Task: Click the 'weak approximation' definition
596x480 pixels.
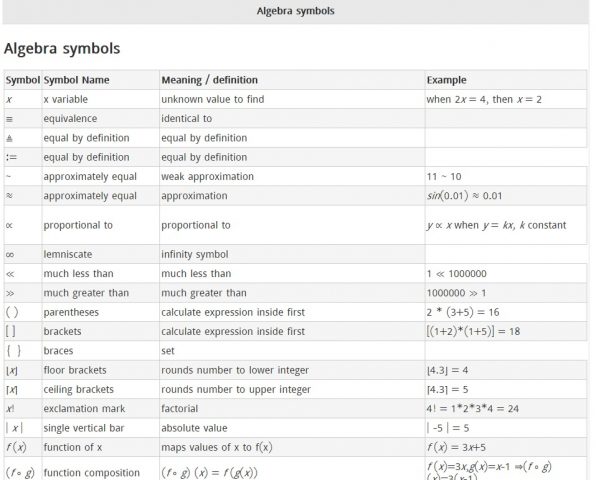Action: point(207,176)
